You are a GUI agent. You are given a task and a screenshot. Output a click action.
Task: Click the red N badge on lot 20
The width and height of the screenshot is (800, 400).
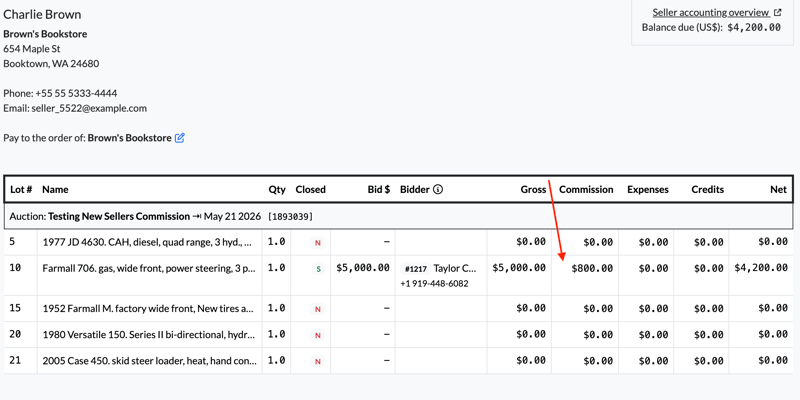tap(318, 336)
